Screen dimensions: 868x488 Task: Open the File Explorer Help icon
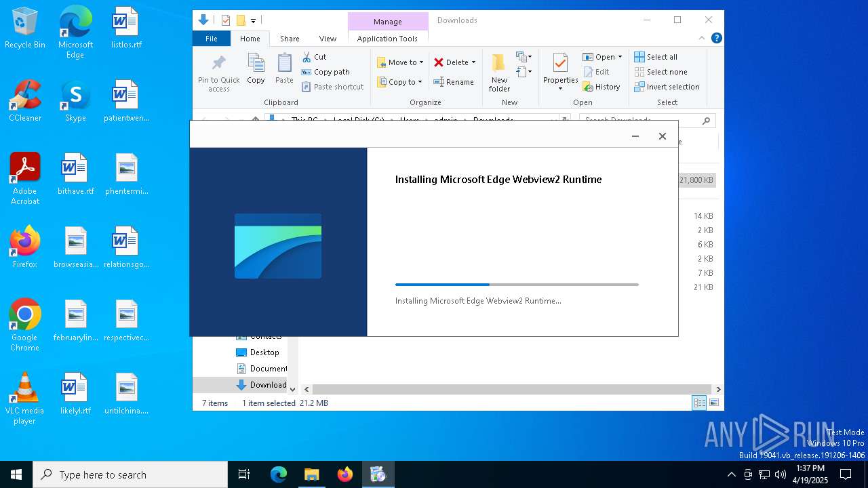click(716, 39)
